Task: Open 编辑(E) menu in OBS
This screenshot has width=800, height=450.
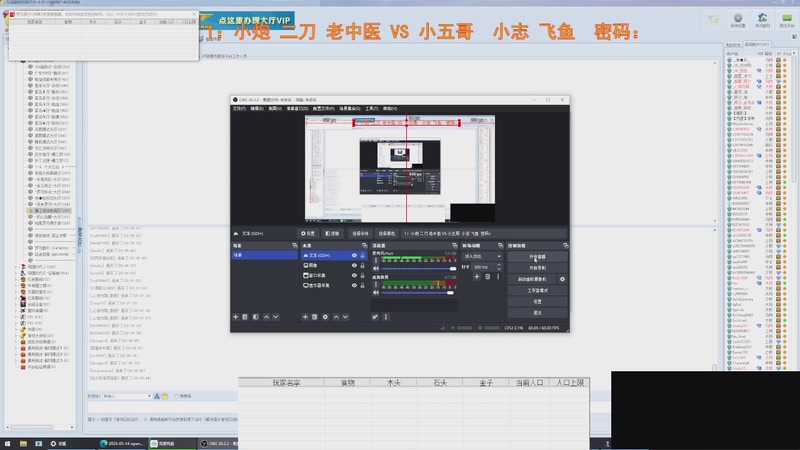Action: point(257,109)
